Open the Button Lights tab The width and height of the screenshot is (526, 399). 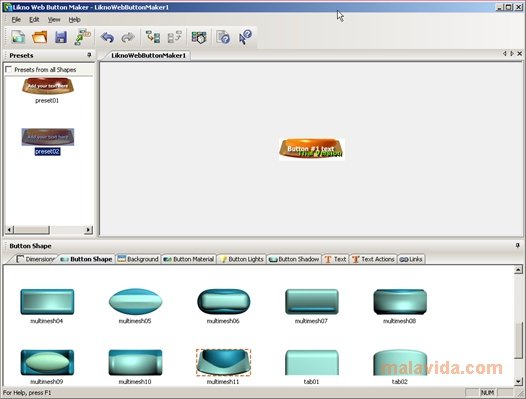tap(242, 259)
